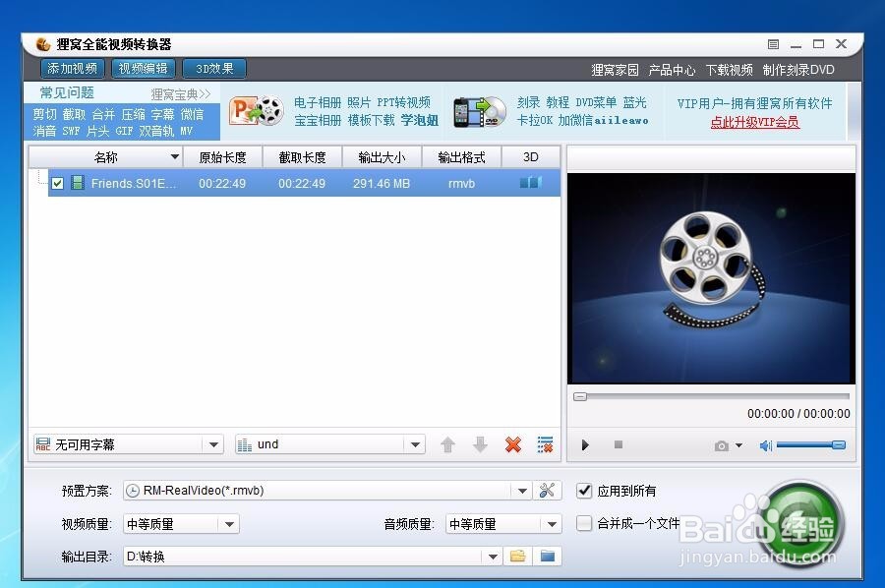The image size is (885, 588).
Task: Click the phone and DVD burner icon
Action: coord(480,111)
